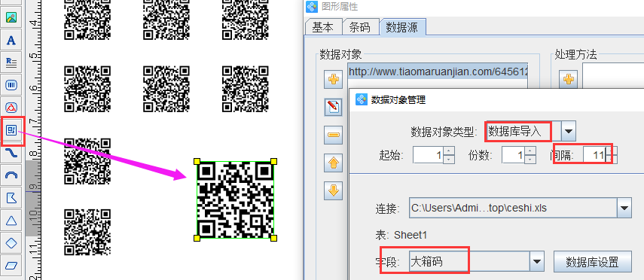Increase the 起始 value with up stepper
The height and width of the screenshot is (280, 644).
click(x=450, y=151)
